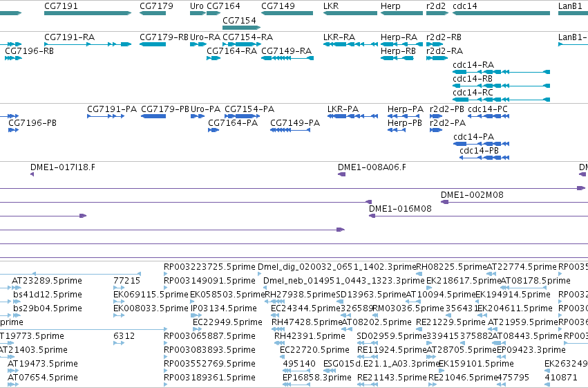Click BAC clone DME1-002M08
Viewport: 588px width, 388px height.
point(472,195)
